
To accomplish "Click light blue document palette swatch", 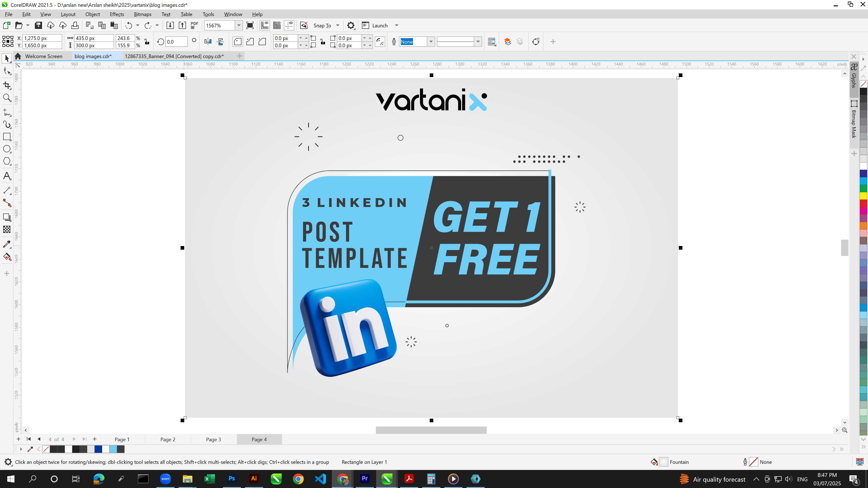I will [113, 449].
